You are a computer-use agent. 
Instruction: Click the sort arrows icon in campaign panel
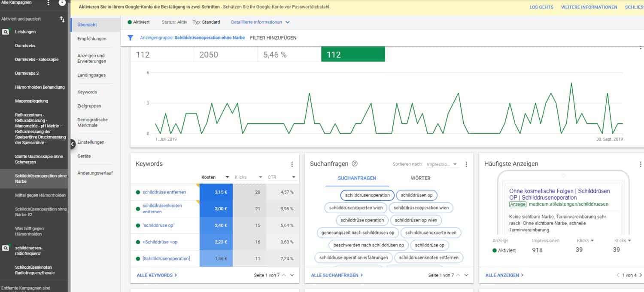[x=62, y=19]
